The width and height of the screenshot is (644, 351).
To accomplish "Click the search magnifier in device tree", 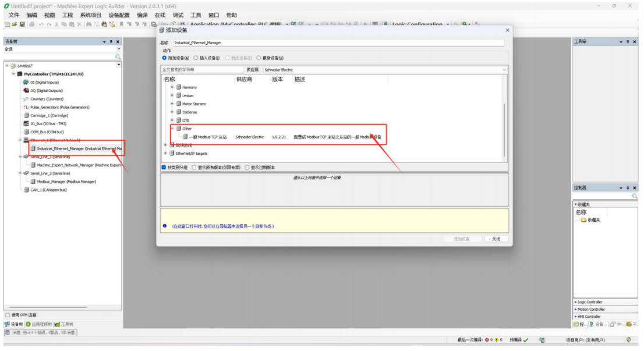I will click(x=118, y=56).
